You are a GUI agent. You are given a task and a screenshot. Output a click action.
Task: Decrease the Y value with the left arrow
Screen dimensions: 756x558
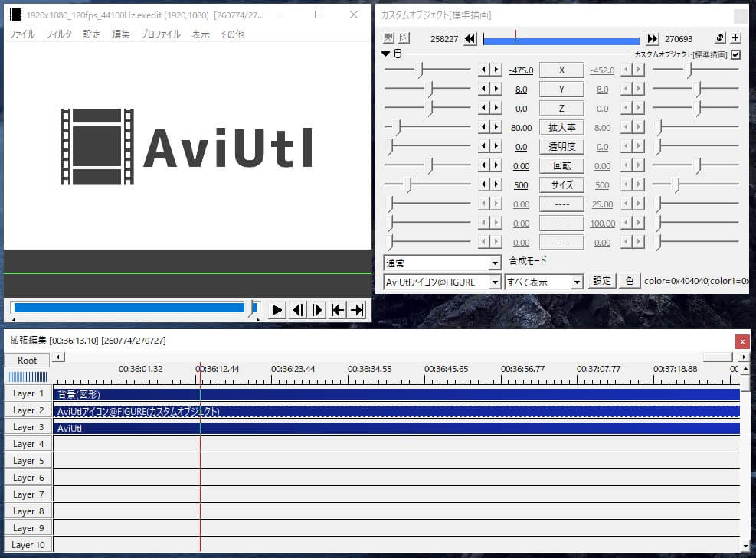[x=484, y=89]
